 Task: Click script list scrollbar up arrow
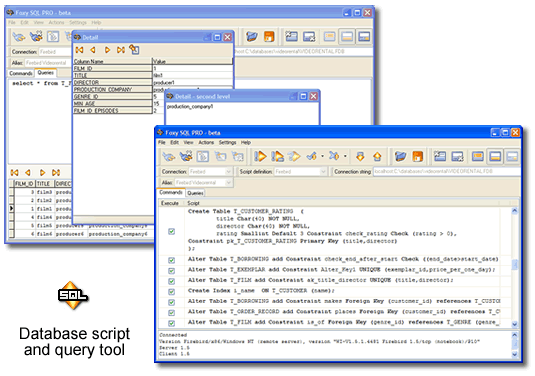click(x=515, y=211)
